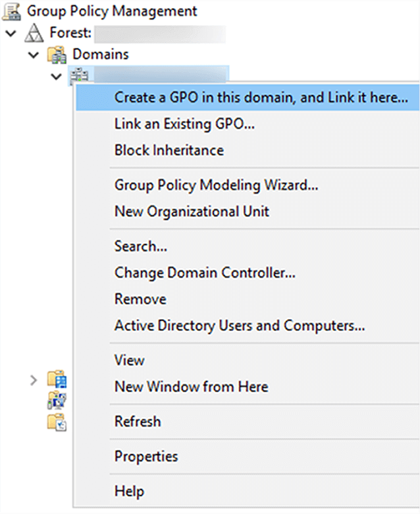Click the Forest triangle icon

pyautogui.click(x=34, y=33)
